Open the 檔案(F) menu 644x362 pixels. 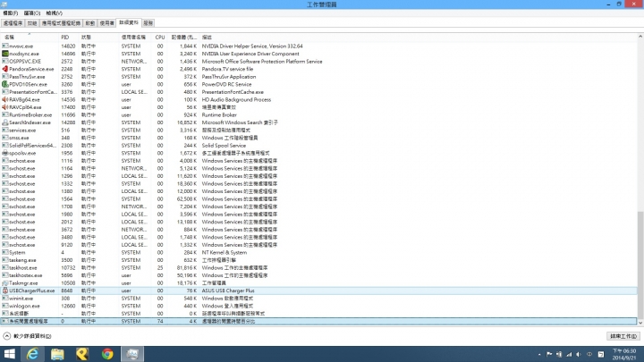[10, 13]
